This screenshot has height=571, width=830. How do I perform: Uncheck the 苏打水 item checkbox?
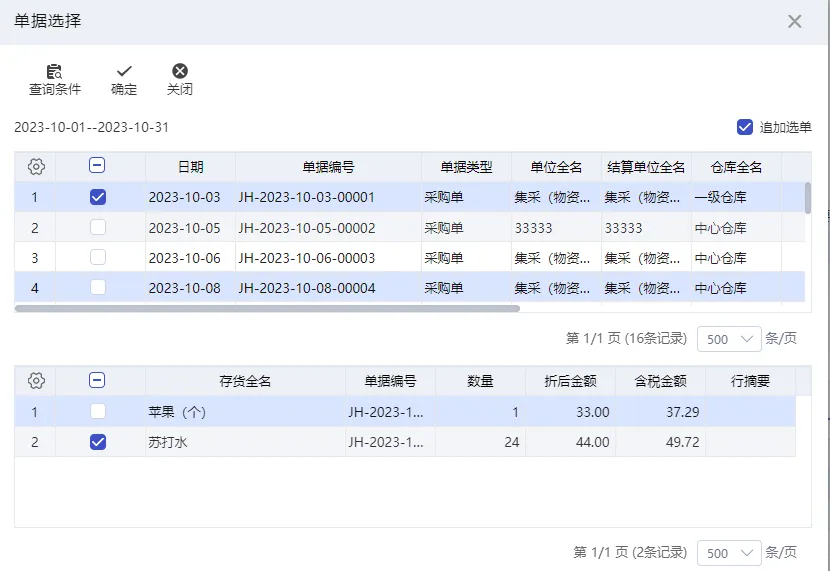(x=98, y=442)
